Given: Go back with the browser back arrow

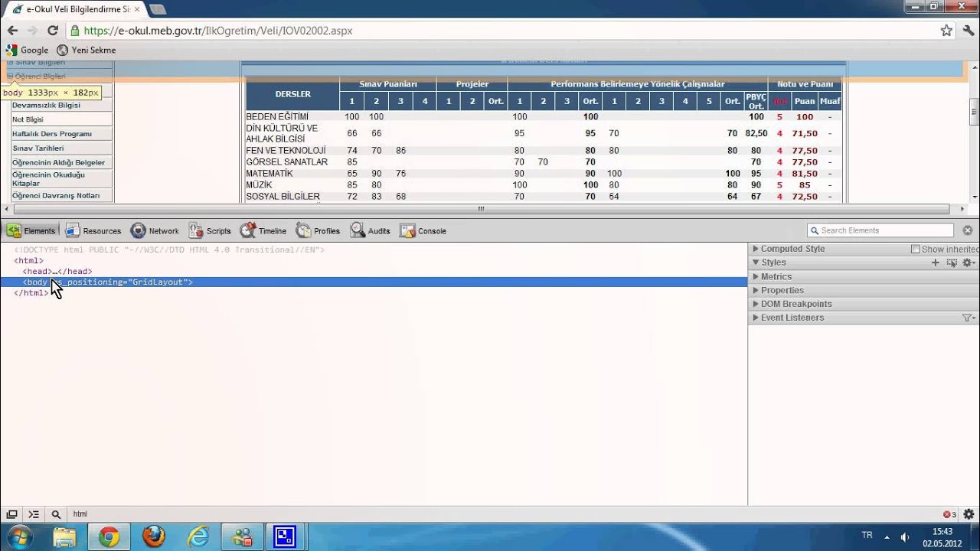Looking at the screenshot, I should (x=12, y=31).
